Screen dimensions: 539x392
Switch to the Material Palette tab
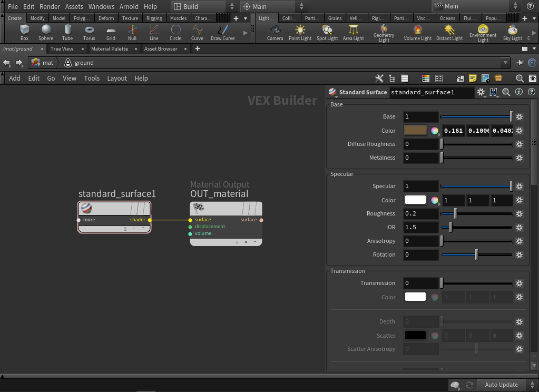click(x=110, y=49)
